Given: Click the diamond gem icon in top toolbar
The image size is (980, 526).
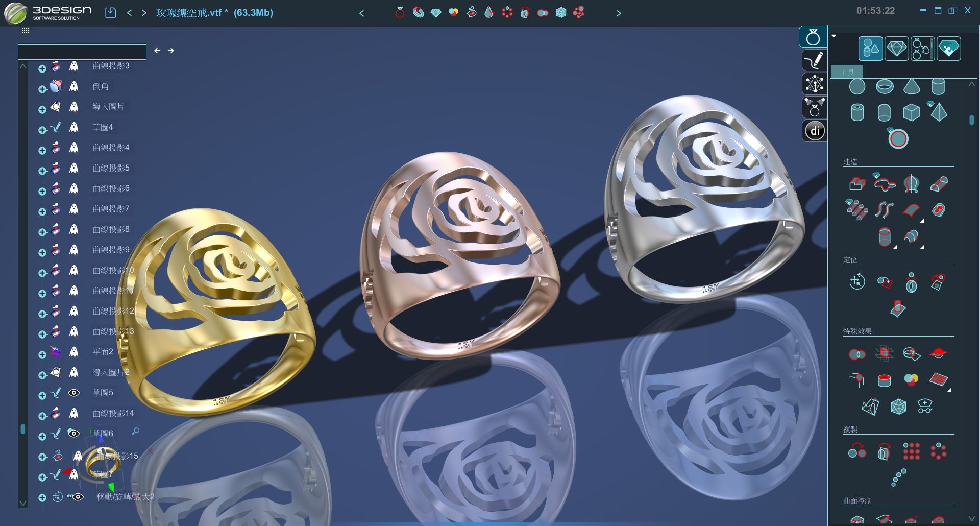Looking at the screenshot, I should [x=435, y=12].
